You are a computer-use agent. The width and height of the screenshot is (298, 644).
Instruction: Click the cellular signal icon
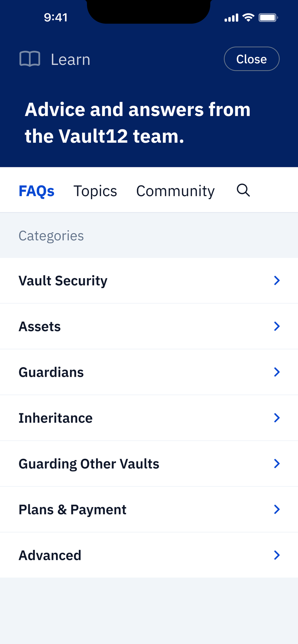[230, 17]
